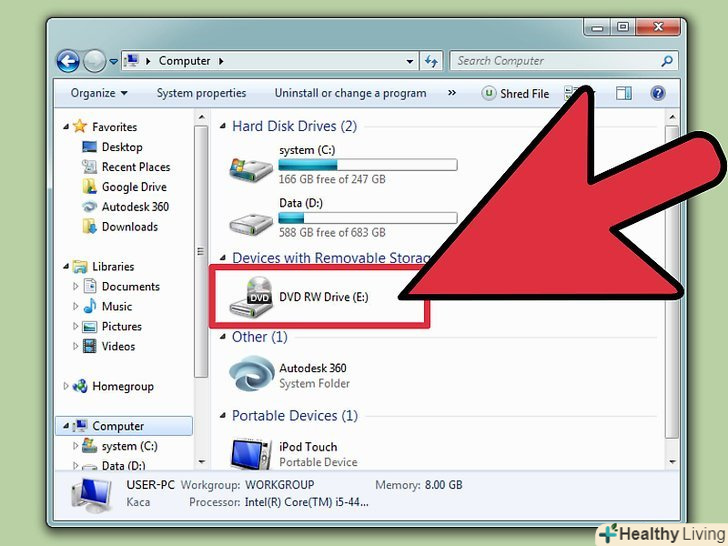Collapse the Favorites group
728x546 pixels.
(66, 126)
